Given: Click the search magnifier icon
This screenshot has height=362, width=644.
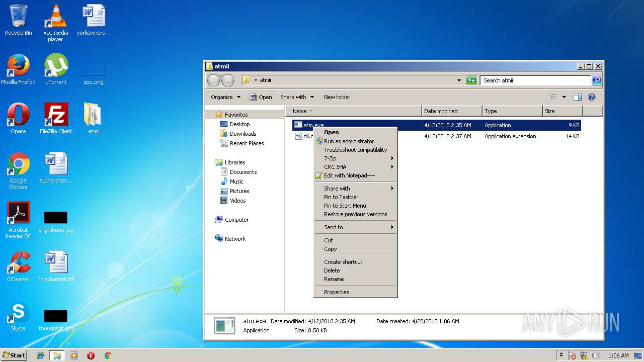Looking at the screenshot, I should 596,80.
